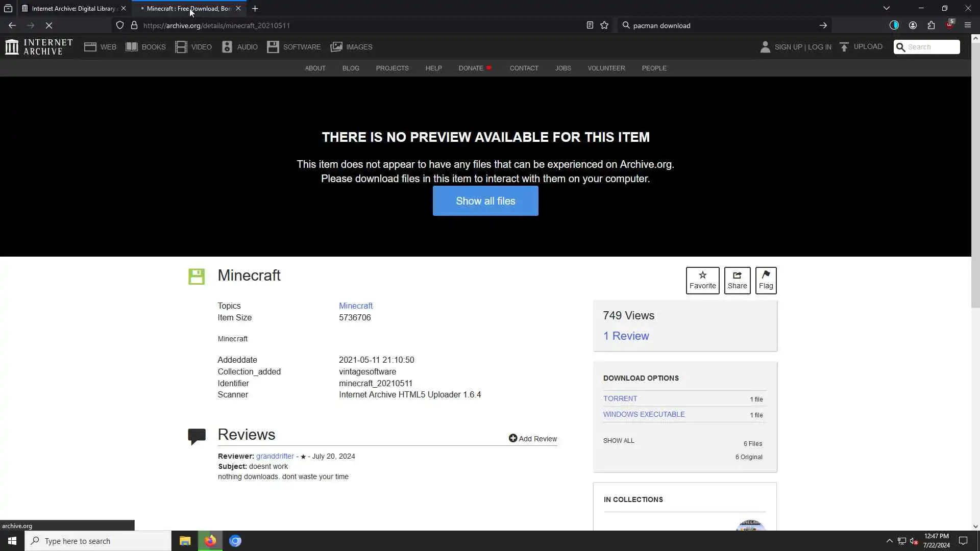Screen dimensions: 980x551
Task: Open Firefox list all tabs dropdown
Action: click(887, 8)
